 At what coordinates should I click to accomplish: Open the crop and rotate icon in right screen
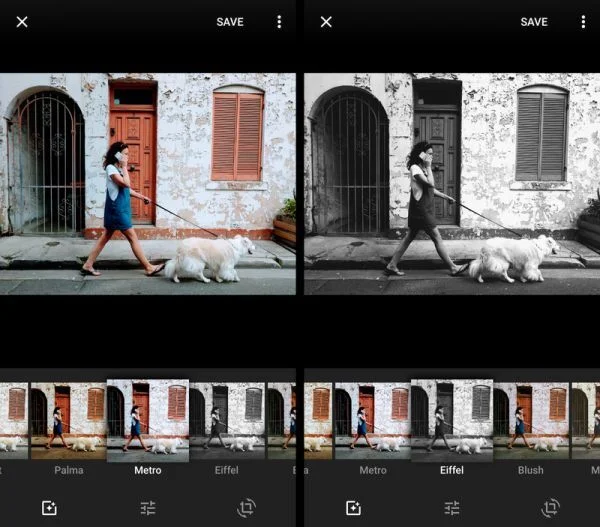[551, 508]
